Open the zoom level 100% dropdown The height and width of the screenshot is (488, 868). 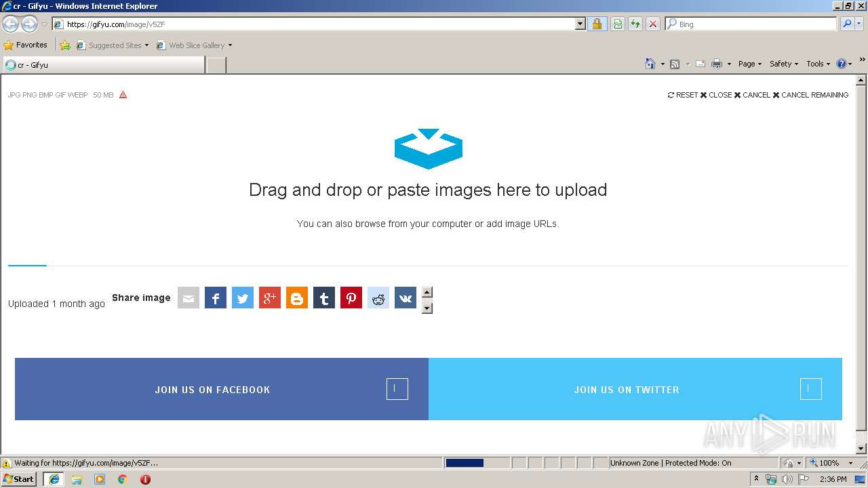click(850, 463)
